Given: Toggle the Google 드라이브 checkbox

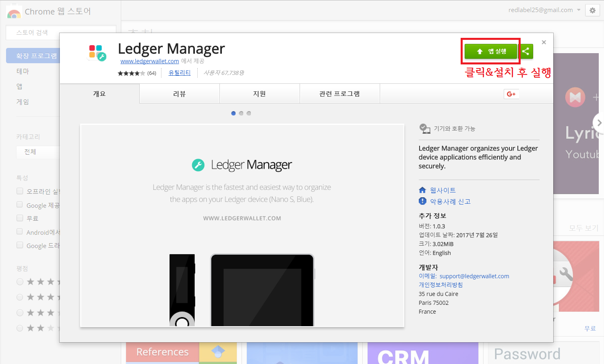Looking at the screenshot, I should point(20,245).
